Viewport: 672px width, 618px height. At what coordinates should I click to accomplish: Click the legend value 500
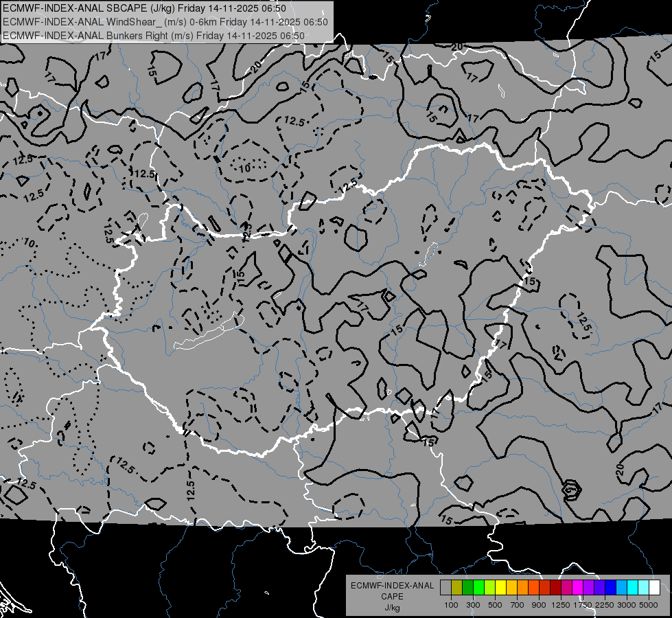tap(495, 605)
